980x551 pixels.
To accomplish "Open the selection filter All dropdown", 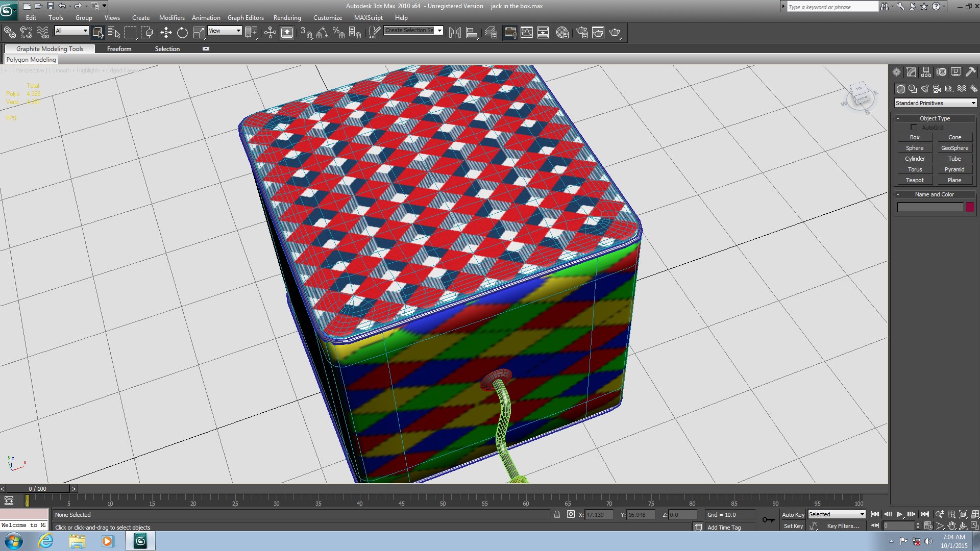I will (x=71, y=31).
